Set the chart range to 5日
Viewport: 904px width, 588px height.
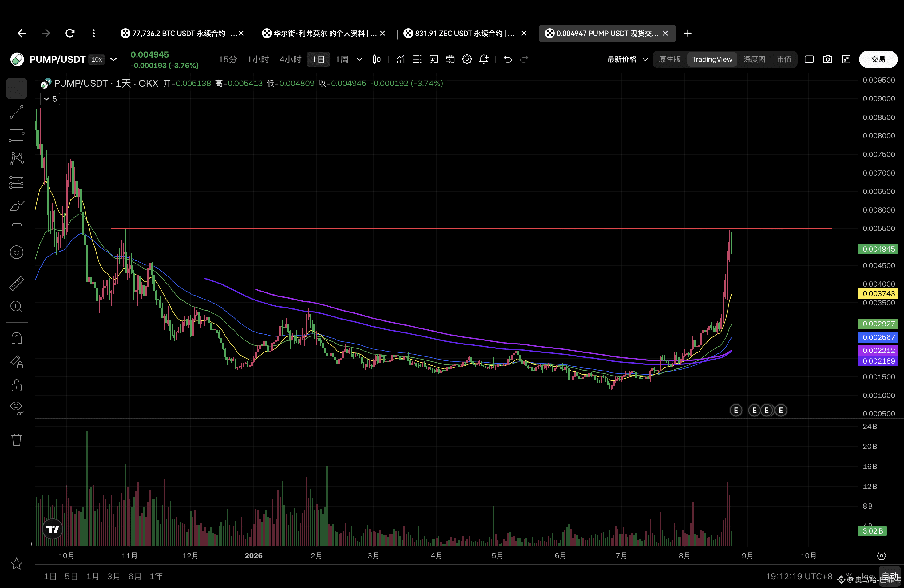point(71,576)
